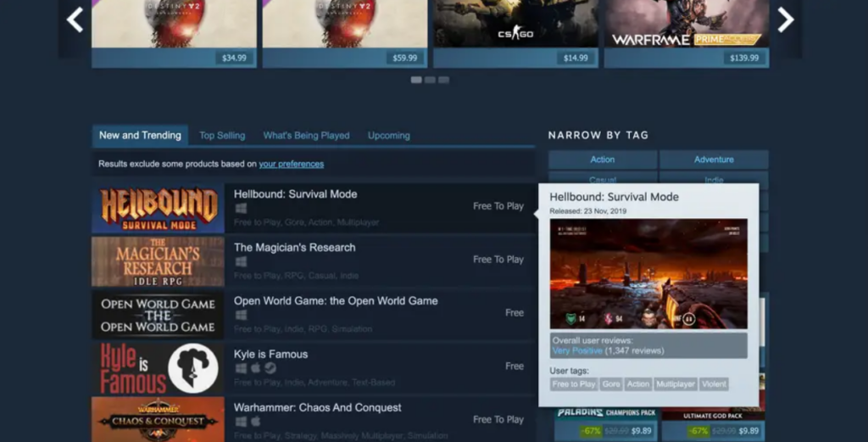The height and width of the screenshot is (442, 868).
Task: Click Windows icon under The Magician's Research
Action: pos(241,261)
